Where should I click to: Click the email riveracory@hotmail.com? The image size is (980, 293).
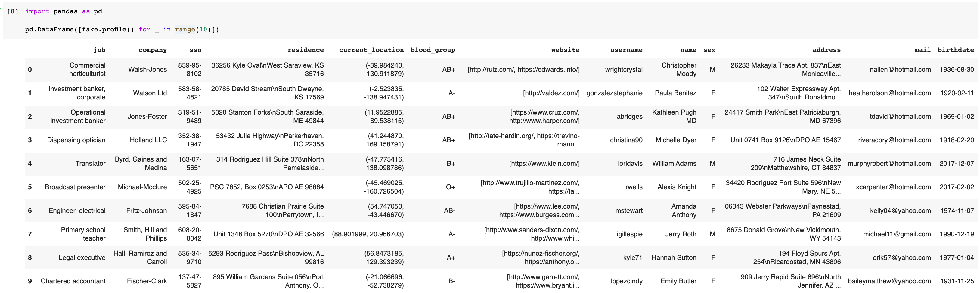pyautogui.click(x=895, y=140)
